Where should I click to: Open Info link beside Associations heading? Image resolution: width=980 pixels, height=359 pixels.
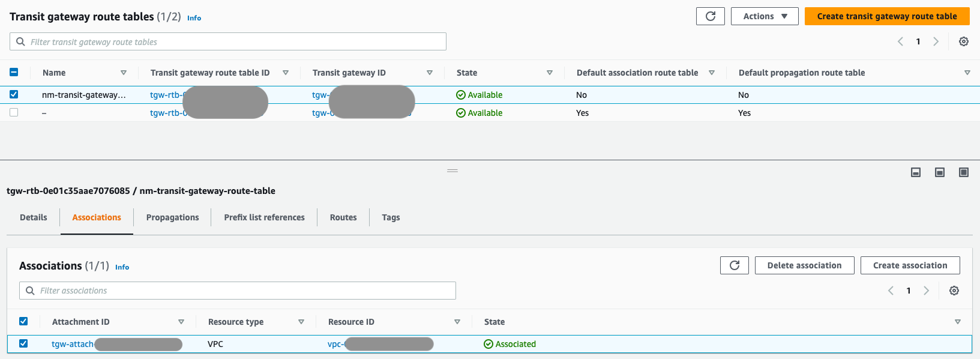(122, 267)
